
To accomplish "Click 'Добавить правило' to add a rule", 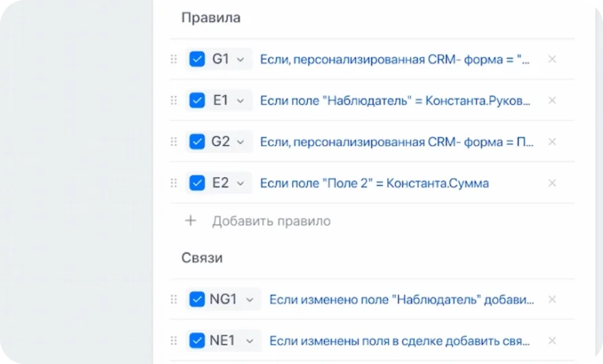I will (x=271, y=221).
